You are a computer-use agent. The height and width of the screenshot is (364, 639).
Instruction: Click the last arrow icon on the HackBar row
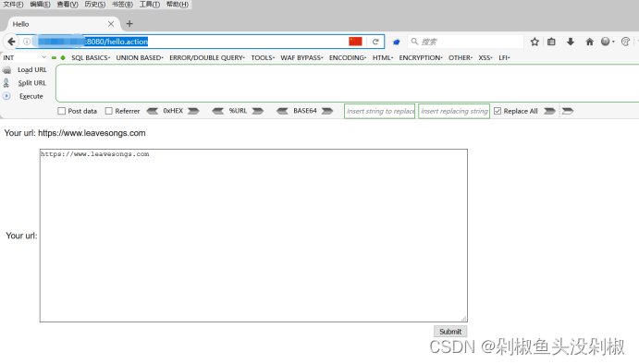[568, 111]
